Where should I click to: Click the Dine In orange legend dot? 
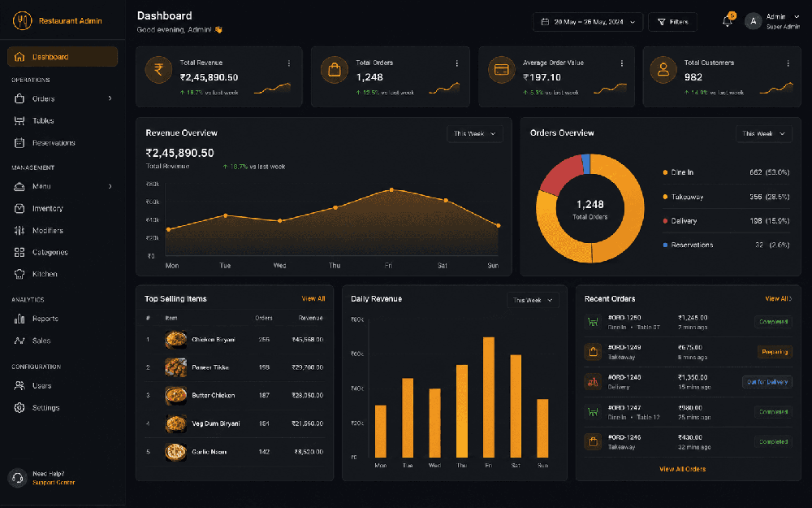[665, 172]
